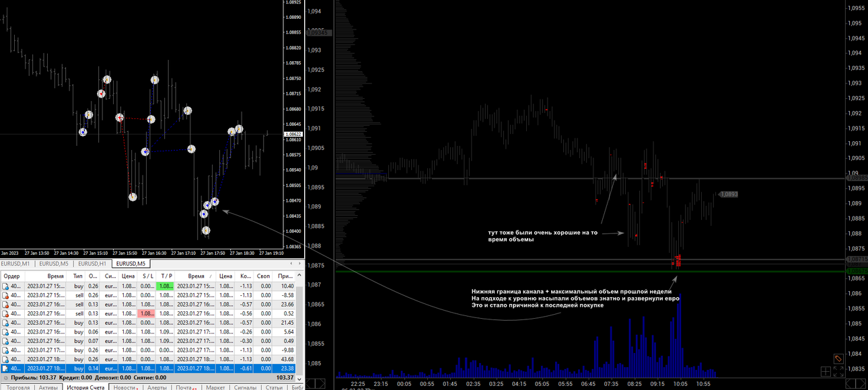Click volume 0.06 in buy row
Image resolution: width=868 pixels, height=390 pixels.
93,332
